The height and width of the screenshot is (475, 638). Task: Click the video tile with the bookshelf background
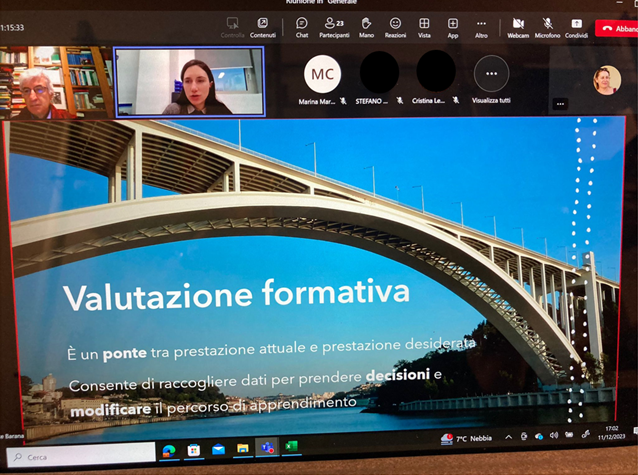point(56,82)
